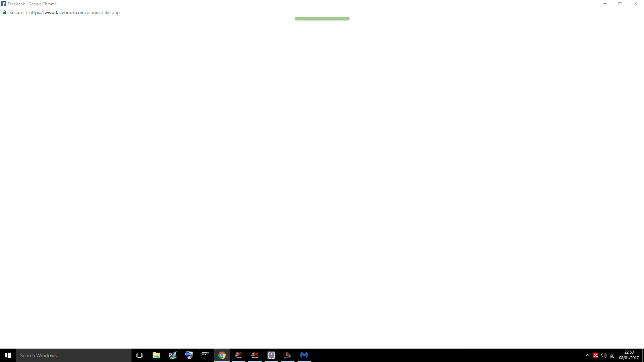644x362 pixels.
Task: Open the Windows Start menu
Action: coord(8,355)
